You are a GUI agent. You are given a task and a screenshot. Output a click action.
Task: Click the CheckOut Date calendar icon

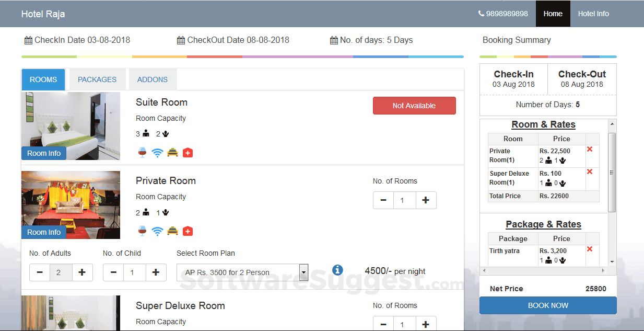[x=181, y=40]
